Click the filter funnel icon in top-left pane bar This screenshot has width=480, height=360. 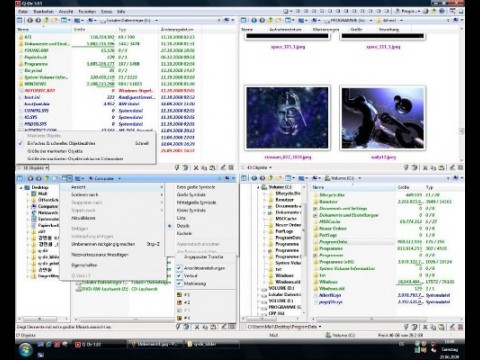(x=177, y=168)
